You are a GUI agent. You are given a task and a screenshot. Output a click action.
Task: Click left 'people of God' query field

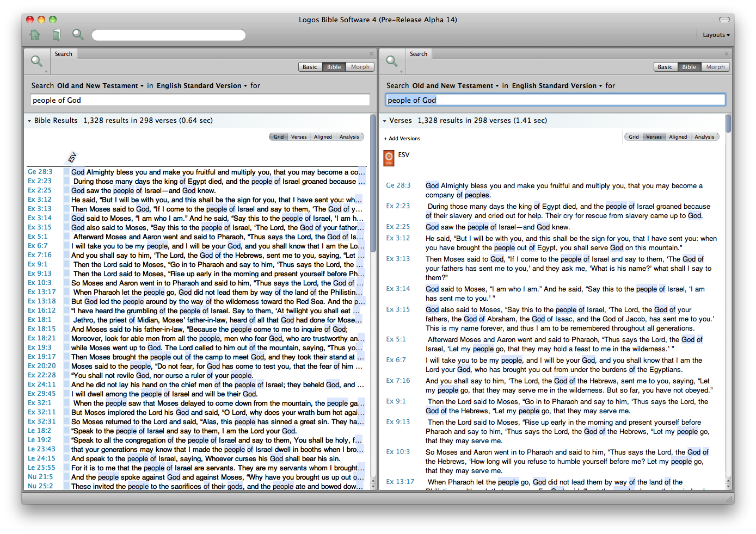click(200, 100)
